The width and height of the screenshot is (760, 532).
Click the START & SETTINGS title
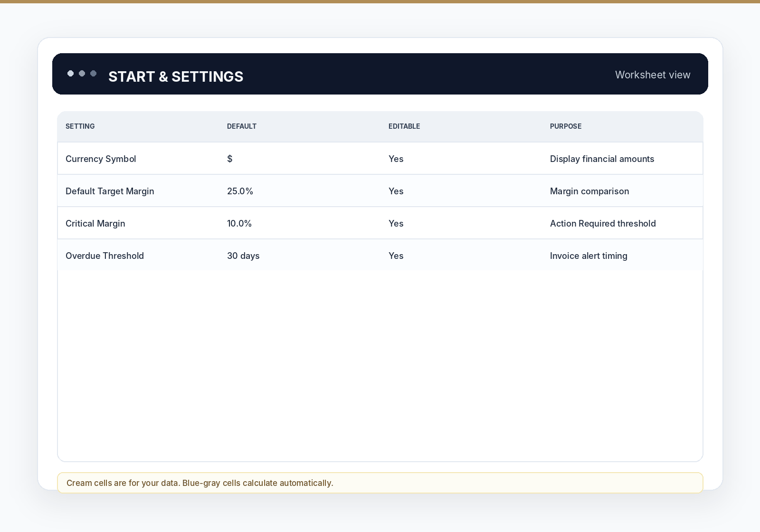point(176,76)
